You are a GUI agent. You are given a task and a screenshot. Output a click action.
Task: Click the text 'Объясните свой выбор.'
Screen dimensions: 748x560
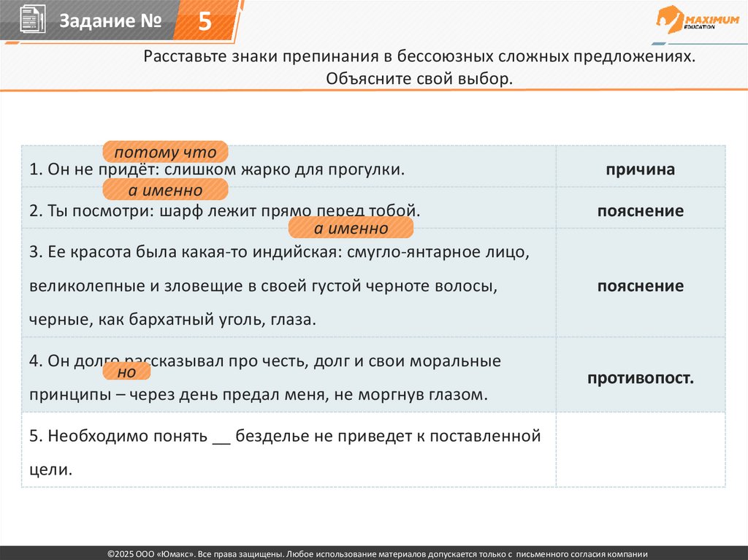pyautogui.click(x=419, y=78)
